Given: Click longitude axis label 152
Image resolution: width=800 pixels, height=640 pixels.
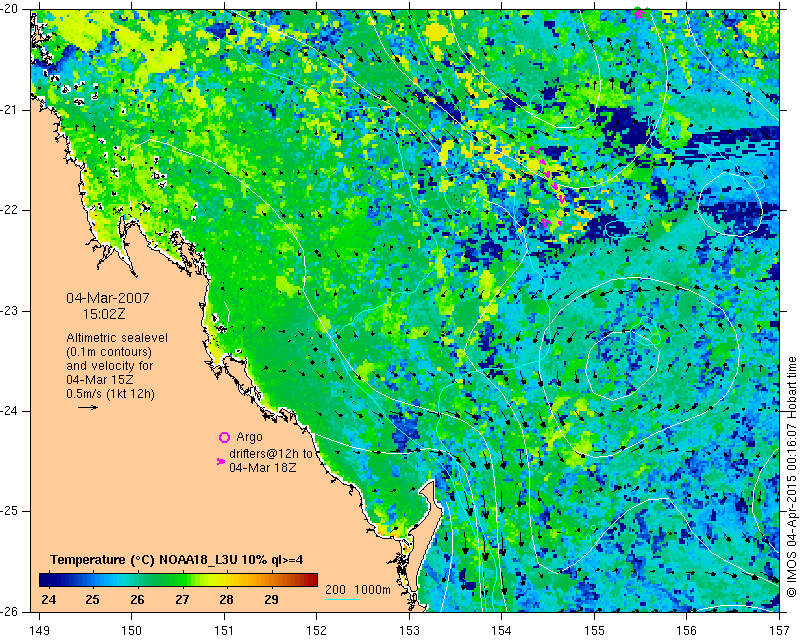Looking at the screenshot, I should 316,631.
